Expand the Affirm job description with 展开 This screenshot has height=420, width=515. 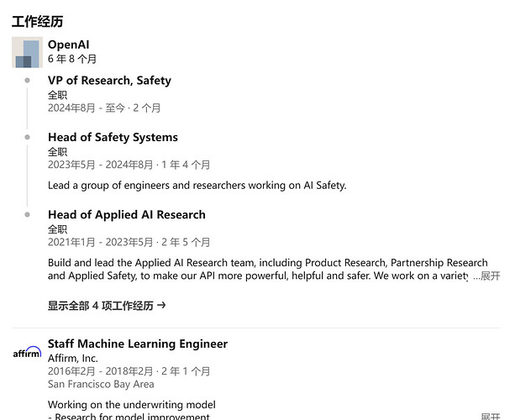pyautogui.click(x=490, y=417)
